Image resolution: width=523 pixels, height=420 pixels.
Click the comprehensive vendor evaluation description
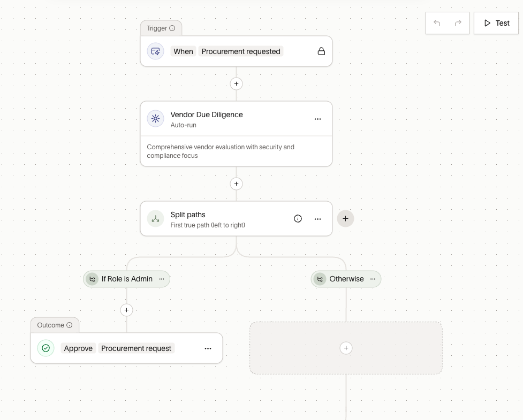tap(221, 151)
